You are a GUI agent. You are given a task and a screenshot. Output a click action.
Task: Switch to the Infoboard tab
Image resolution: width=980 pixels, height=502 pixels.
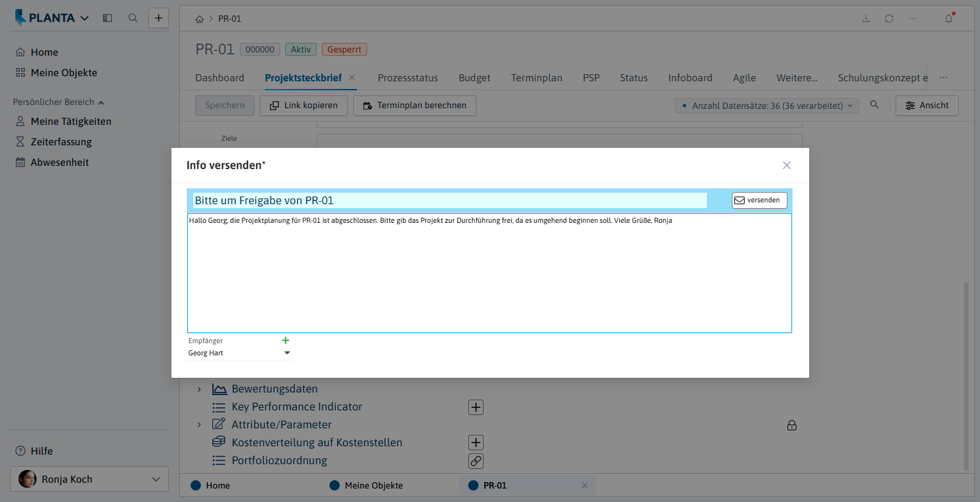pos(690,78)
